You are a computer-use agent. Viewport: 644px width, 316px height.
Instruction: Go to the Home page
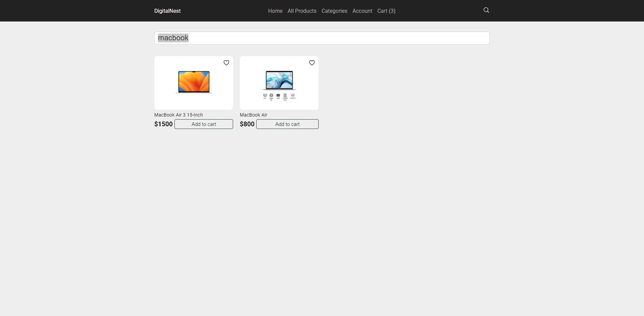point(275,11)
